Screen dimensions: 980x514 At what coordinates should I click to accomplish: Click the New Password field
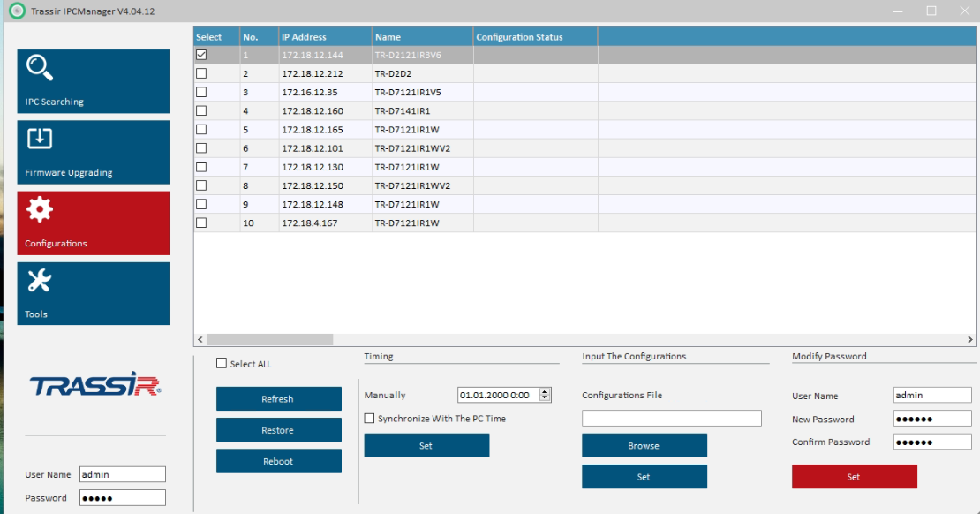click(931, 419)
